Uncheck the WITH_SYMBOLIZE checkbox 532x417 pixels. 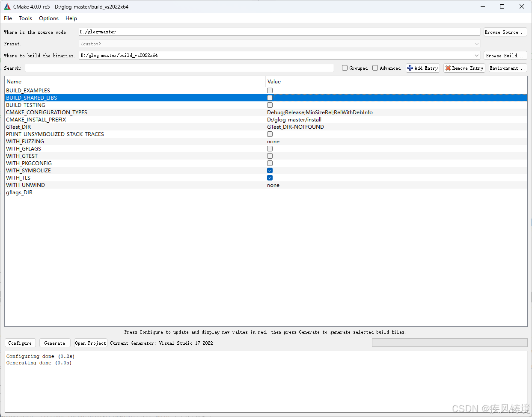click(270, 170)
